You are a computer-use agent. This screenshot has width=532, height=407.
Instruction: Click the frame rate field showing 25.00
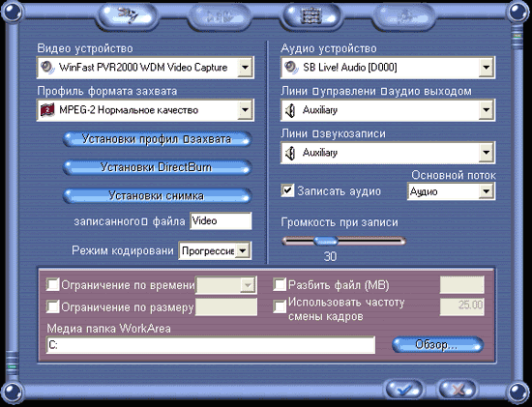coord(461,306)
